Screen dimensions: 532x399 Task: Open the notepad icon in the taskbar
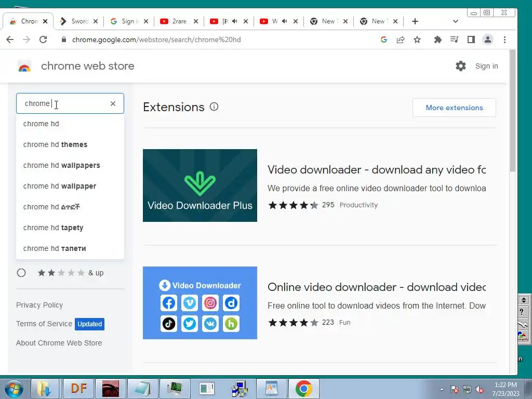pos(143,389)
